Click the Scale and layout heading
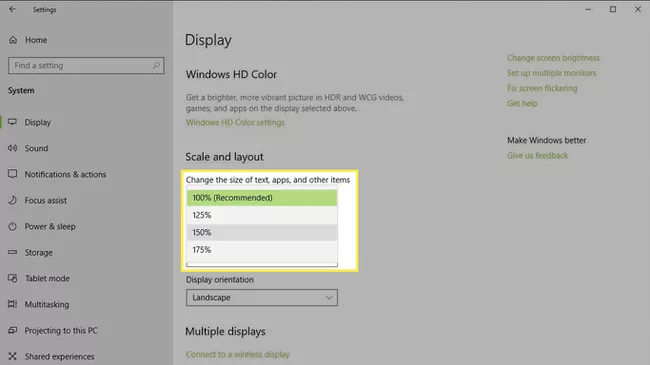The image size is (650, 365). pyautogui.click(x=224, y=157)
